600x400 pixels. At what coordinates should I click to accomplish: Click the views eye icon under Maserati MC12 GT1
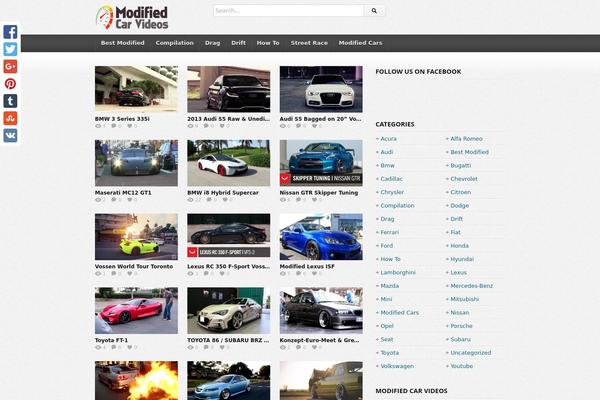[x=98, y=200]
